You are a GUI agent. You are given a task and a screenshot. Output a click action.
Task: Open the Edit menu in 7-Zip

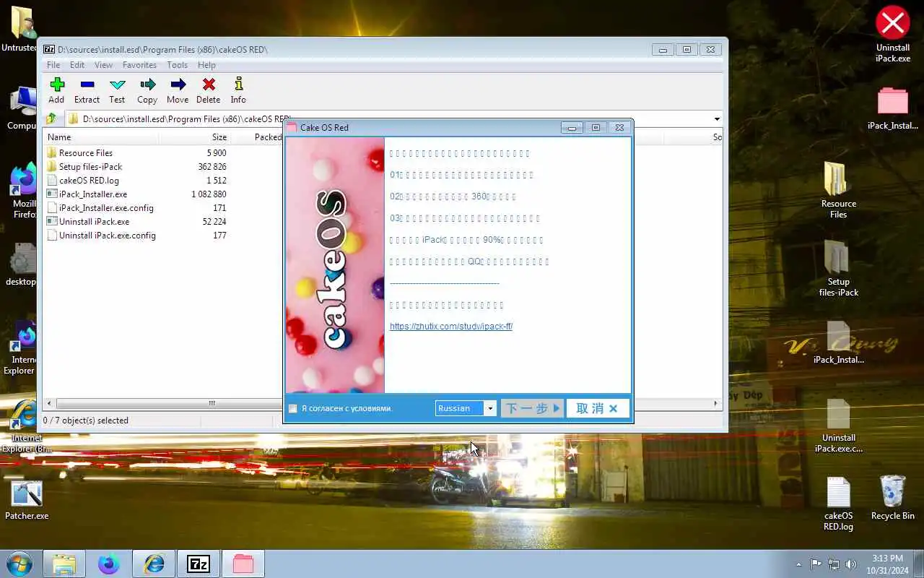tap(77, 65)
